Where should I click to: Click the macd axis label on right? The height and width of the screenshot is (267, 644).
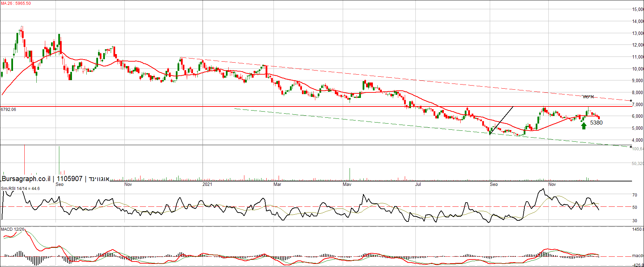pyautogui.click(x=637, y=256)
